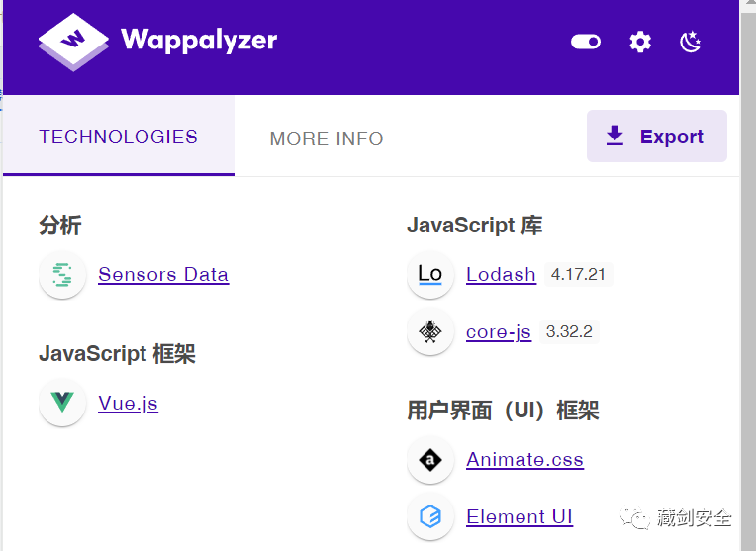Click the Wappalyzer title text
Image resolution: width=756 pixels, height=551 pixels.
[x=199, y=41]
